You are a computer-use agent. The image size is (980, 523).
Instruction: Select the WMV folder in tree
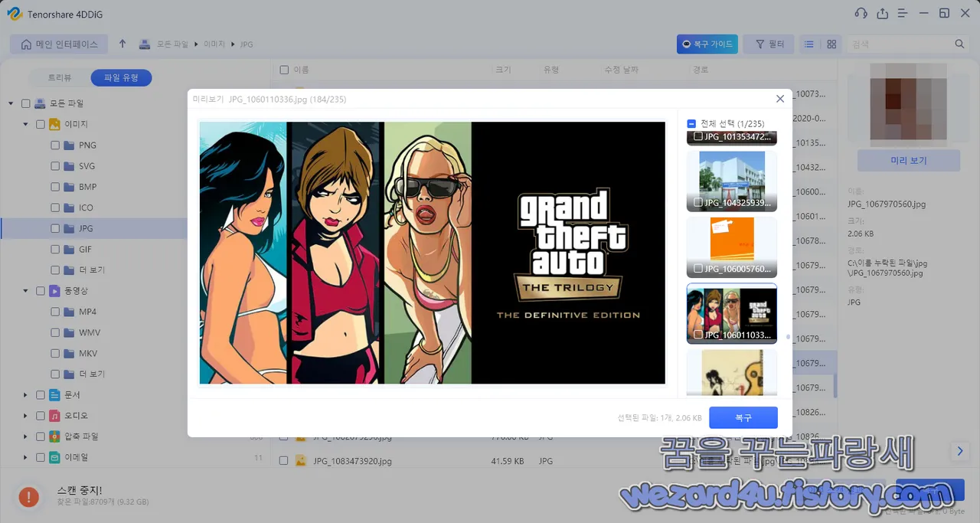pos(89,332)
